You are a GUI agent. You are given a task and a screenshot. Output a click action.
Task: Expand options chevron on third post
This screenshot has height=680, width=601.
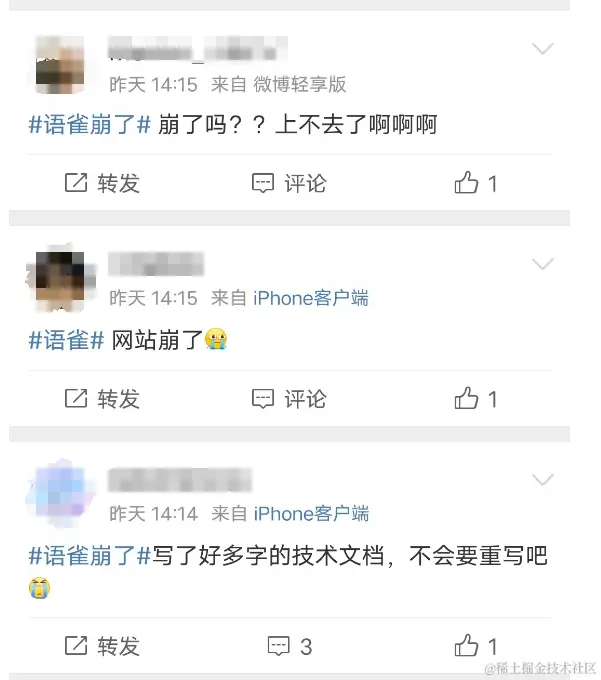click(x=542, y=479)
